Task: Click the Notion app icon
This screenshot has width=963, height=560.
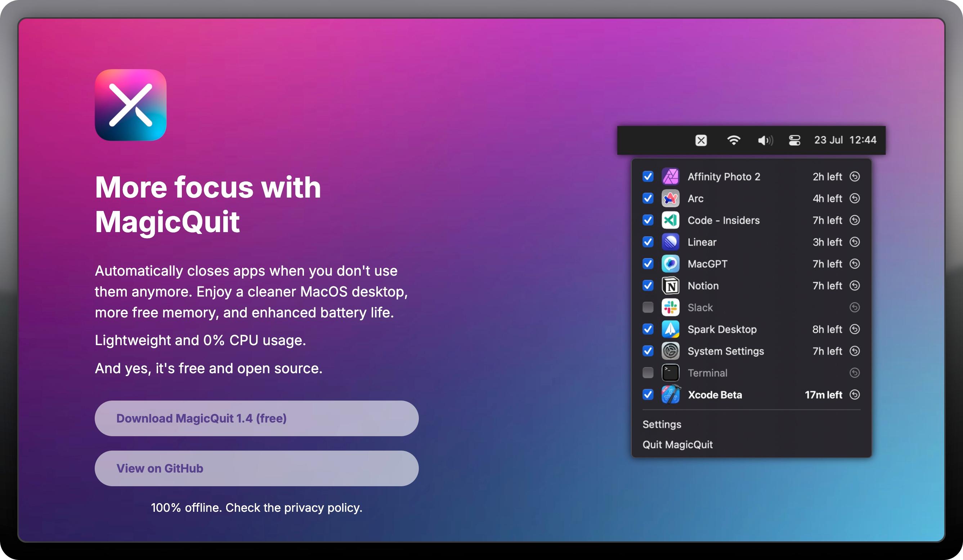Action: pyautogui.click(x=670, y=285)
